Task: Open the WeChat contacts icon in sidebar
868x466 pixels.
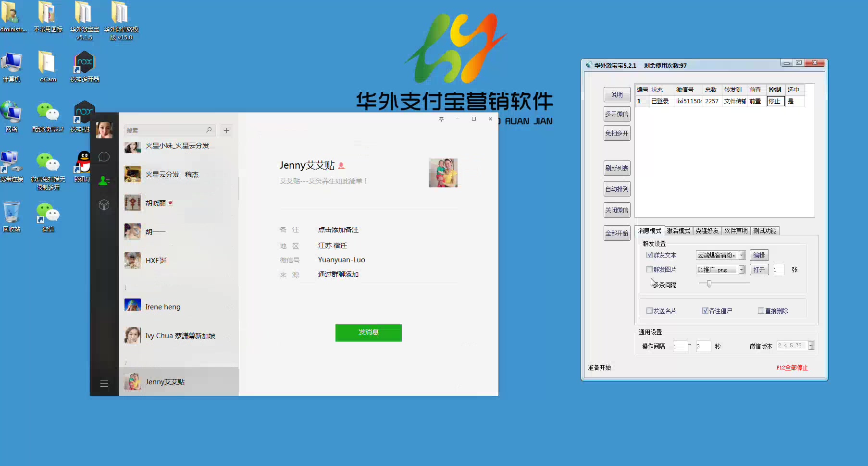Action: click(104, 181)
